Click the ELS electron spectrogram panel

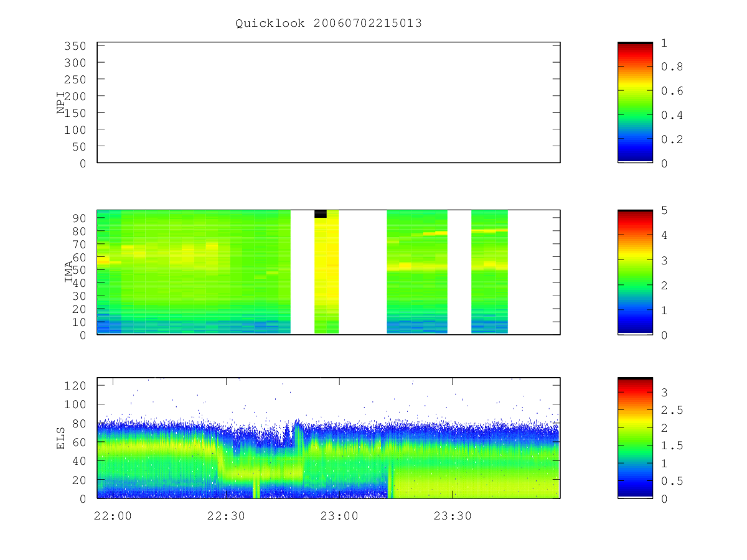click(x=329, y=437)
